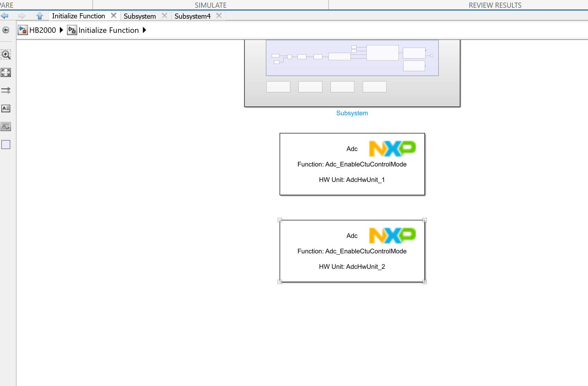This screenshot has height=386, width=588.
Task: Click the Navigate Up to Parent arrow
Action: pyautogui.click(x=40, y=15)
